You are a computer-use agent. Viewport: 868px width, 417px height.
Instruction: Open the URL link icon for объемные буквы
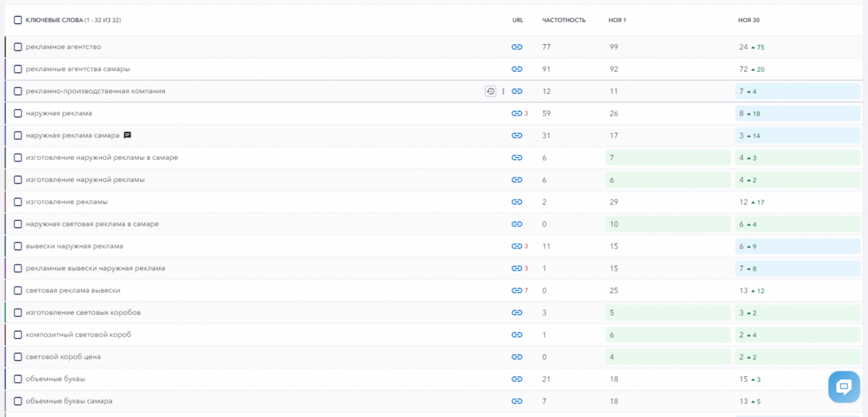point(516,379)
